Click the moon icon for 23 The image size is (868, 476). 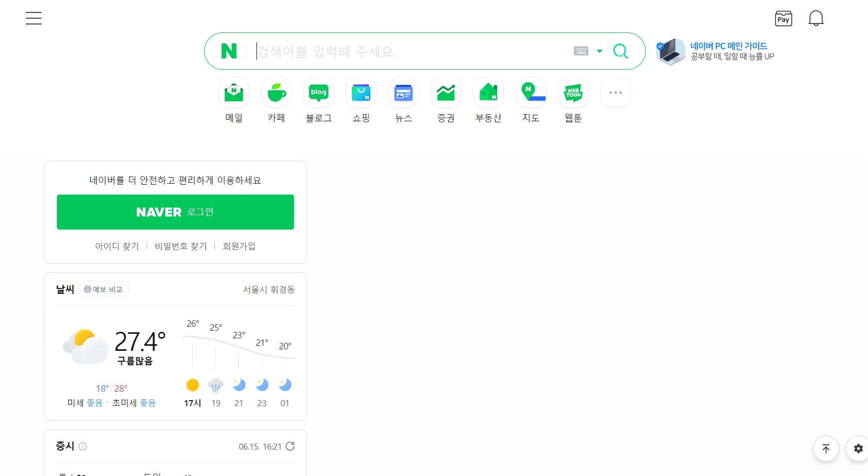point(262,385)
